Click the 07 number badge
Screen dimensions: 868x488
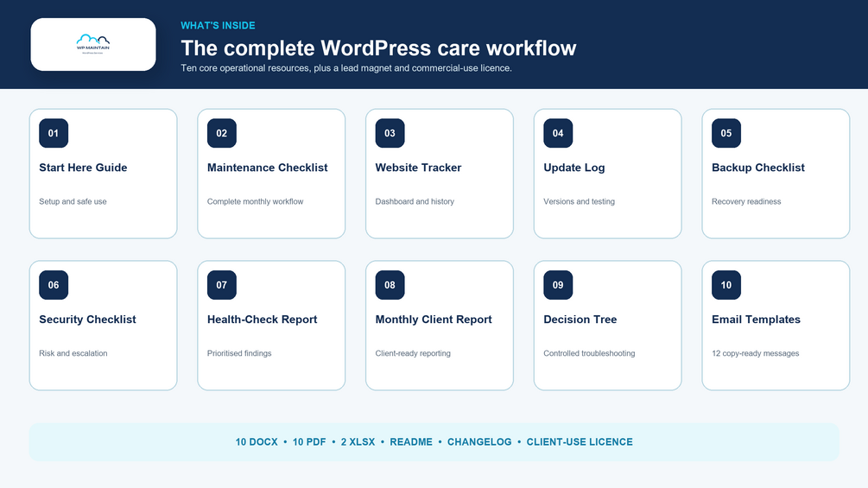[x=222, y=285]
